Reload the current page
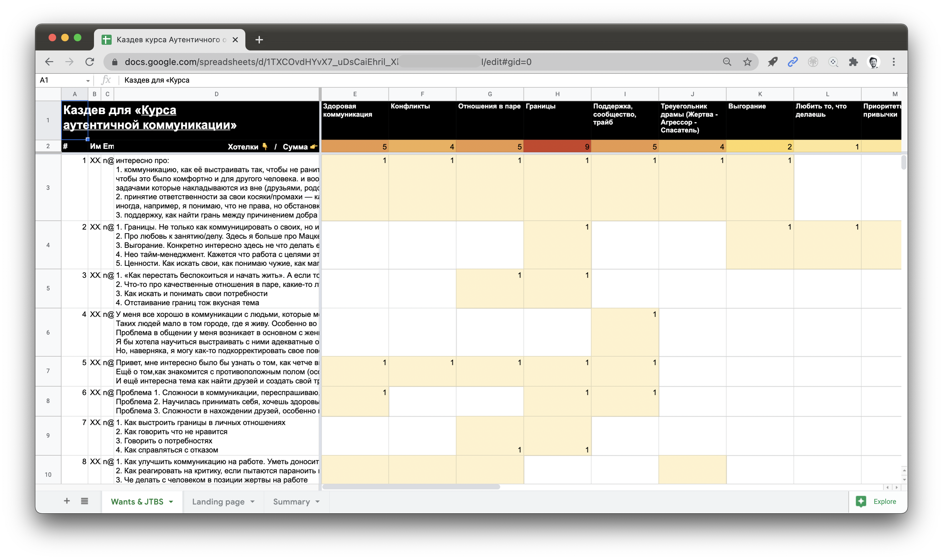The height and width of the screenshot is (560, 943). coord(90,62)
